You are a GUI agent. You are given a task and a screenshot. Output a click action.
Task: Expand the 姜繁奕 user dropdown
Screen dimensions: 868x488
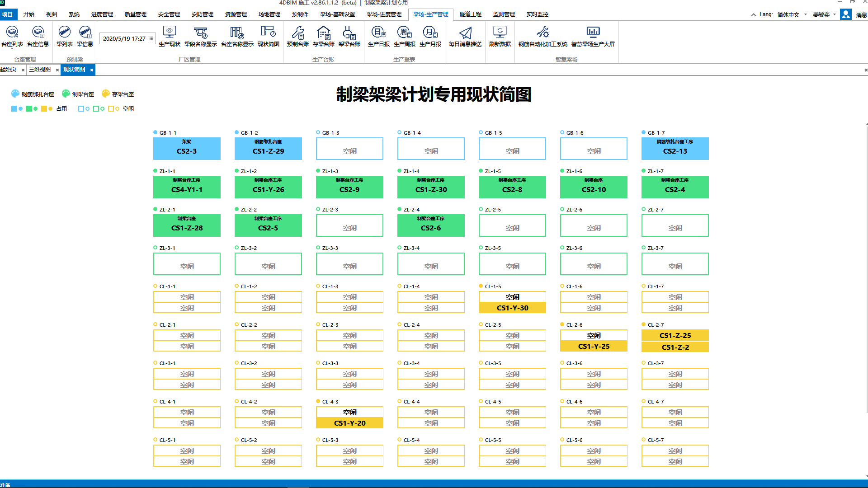coord(835,14)
